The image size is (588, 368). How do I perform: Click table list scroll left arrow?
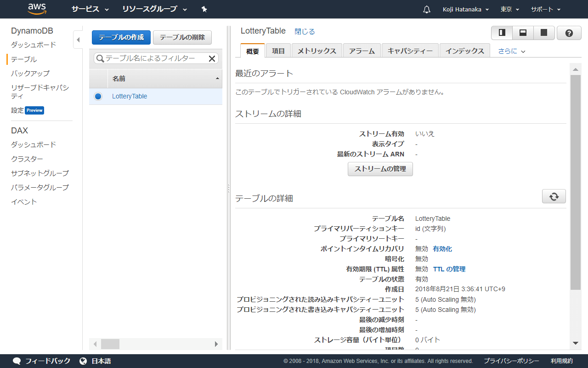click(x=96, y=344)
